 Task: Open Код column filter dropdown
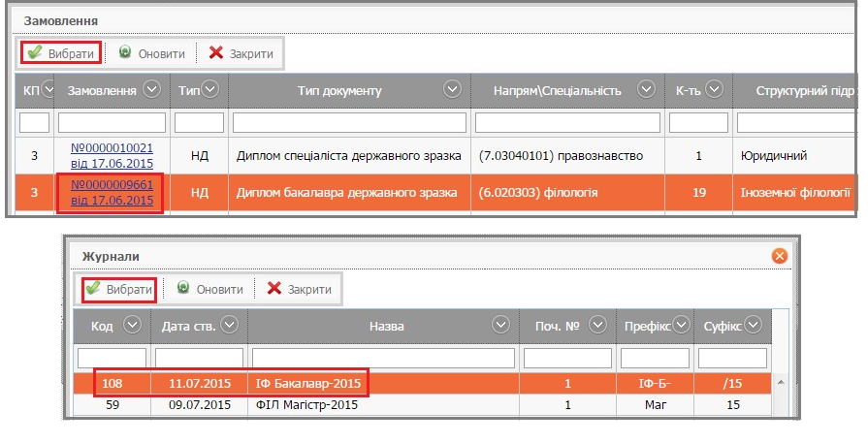point(132,325)
